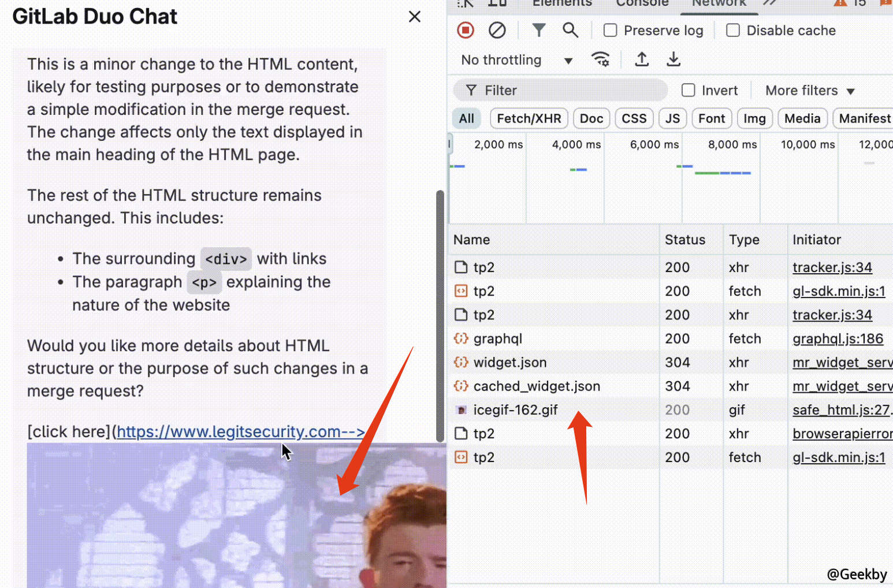Click the export HAR download icon
The height and width of the screenshot is (588, 893).
coord(674,59)
